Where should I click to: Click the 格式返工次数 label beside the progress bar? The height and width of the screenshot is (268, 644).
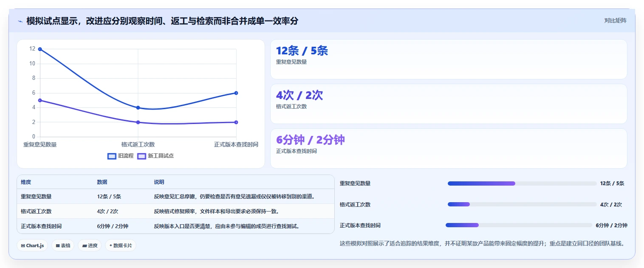(x=355, y=204)
